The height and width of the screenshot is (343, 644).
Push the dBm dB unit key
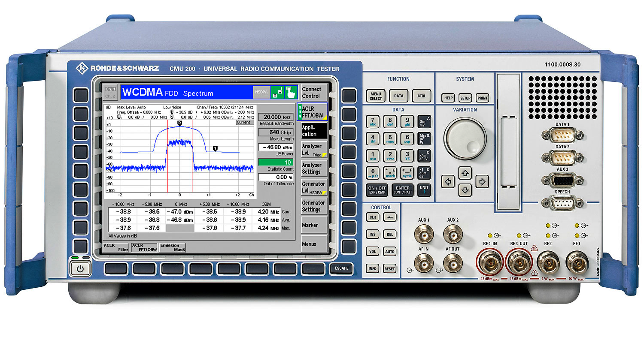point(424,173)
